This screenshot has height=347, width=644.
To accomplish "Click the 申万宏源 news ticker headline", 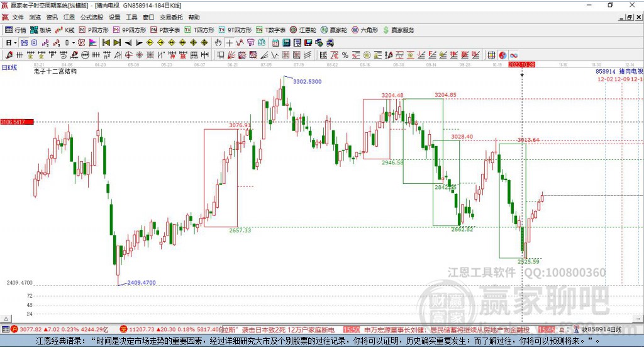I will click(447, 330).
